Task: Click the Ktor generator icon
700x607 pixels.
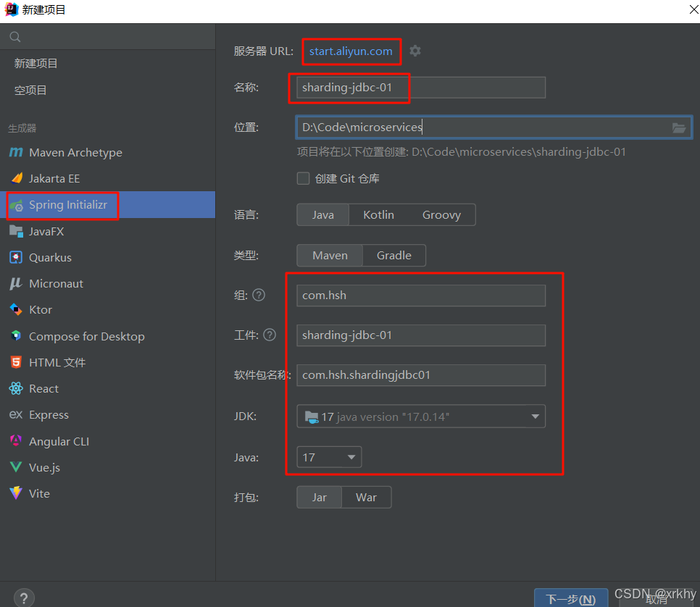Action: (x=16, y=309)
